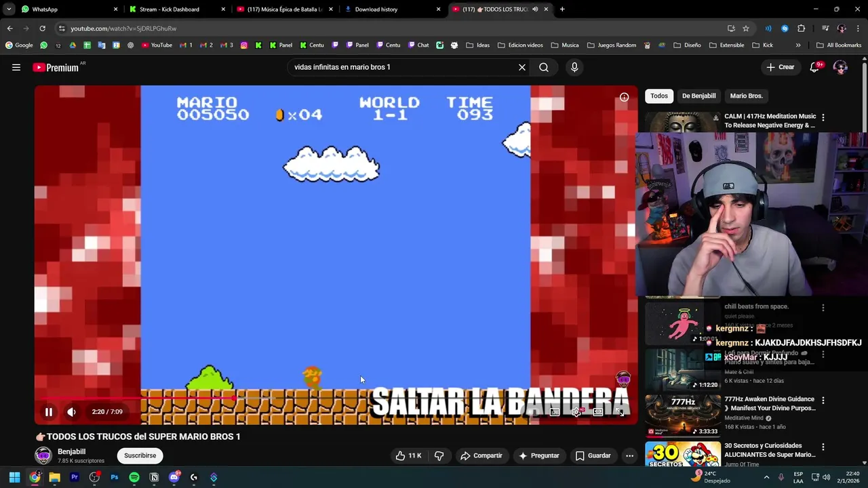Open the YouTube account avatar menu

pyautogui.click(x=840, y=67)
